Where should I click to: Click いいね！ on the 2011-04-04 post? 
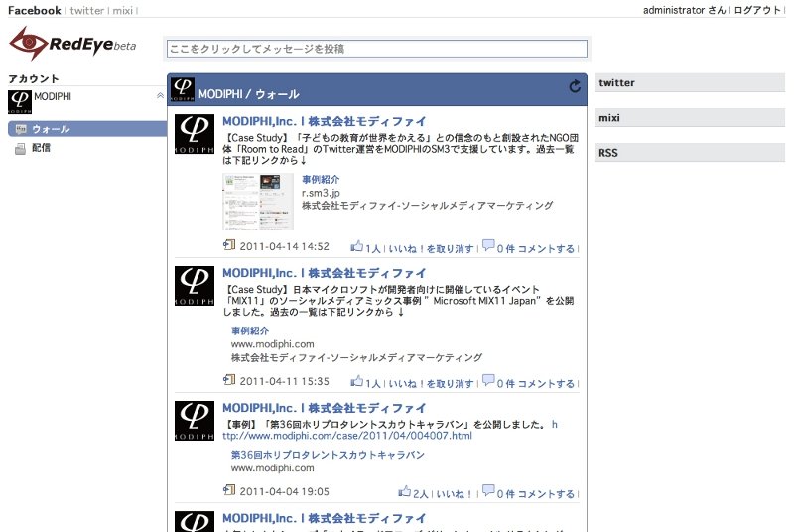(x=454, y=494)
